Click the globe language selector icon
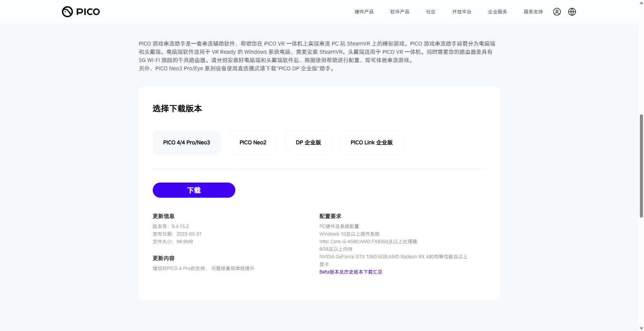 click(x=572, y=12)
